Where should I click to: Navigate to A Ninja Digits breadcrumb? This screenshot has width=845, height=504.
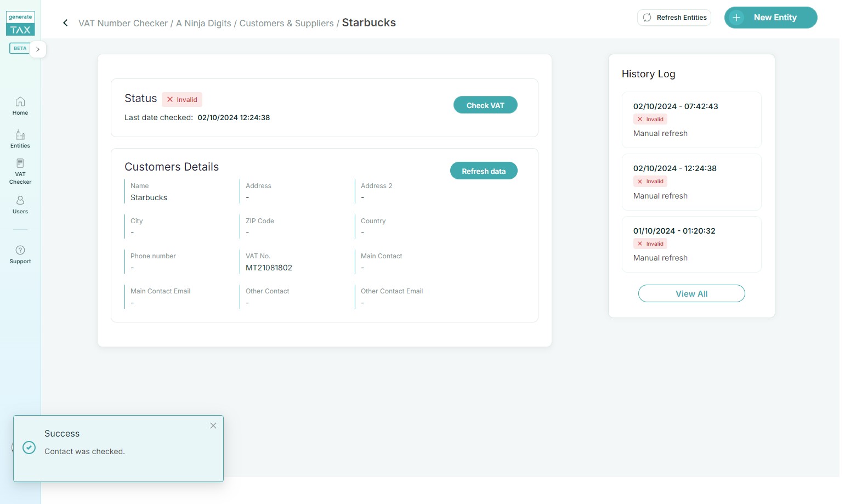tap(203, 23)
